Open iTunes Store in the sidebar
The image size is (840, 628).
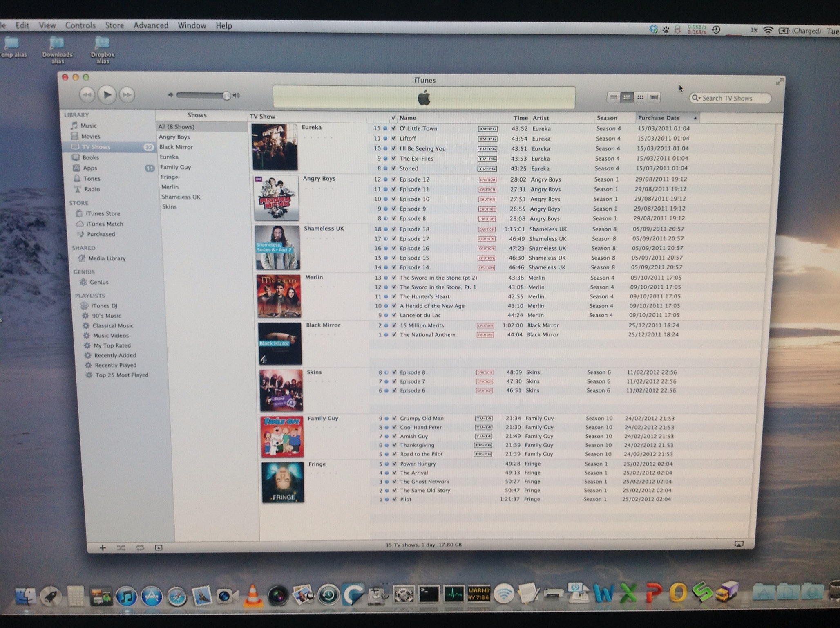pyautogui.click(x=103, y=213)
